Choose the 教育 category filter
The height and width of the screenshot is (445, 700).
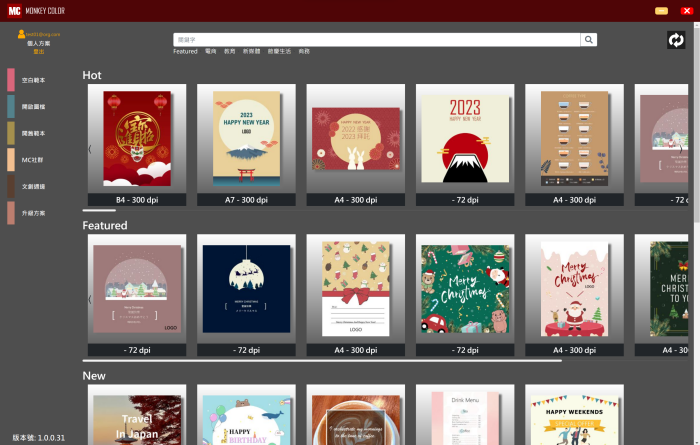click(x=230, y=51)
